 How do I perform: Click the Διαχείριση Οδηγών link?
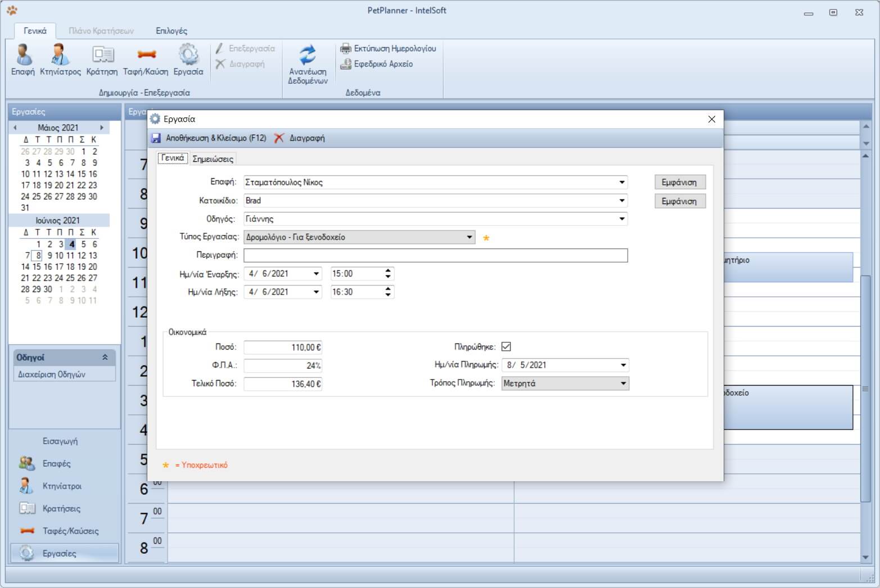click(52, 374)
